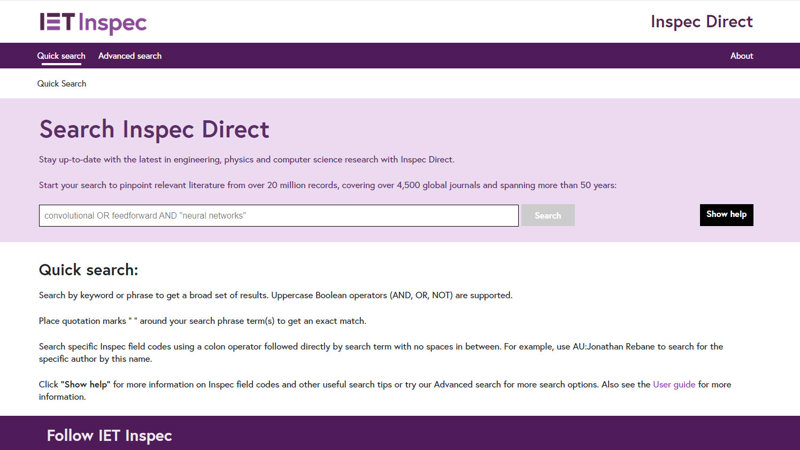Click the Inspec Direct header title

701,22
